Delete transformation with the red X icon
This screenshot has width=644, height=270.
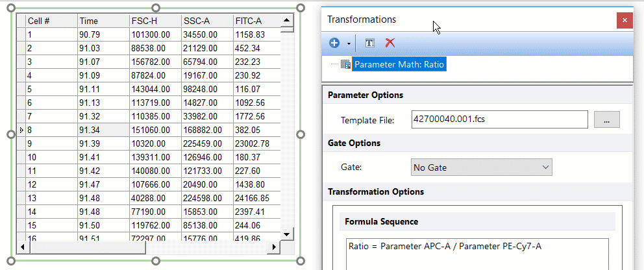[x=390, y=43]
